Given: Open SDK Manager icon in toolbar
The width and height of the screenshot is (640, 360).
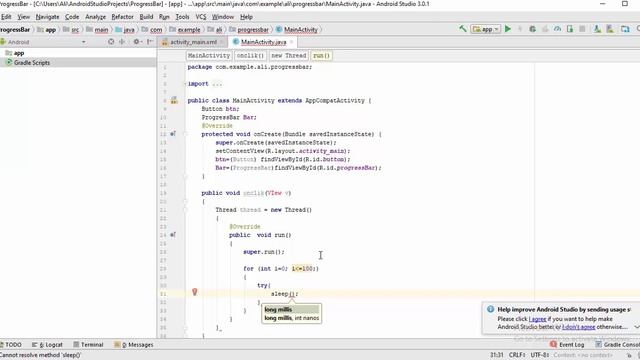Looking at the screenshot, I should click(x=610, y=29).
